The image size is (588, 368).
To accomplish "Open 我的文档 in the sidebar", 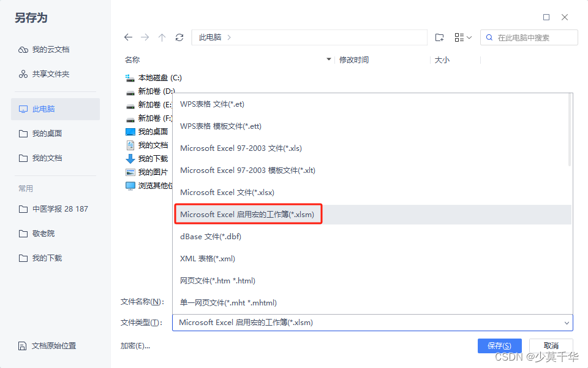I will click(55, 158).
